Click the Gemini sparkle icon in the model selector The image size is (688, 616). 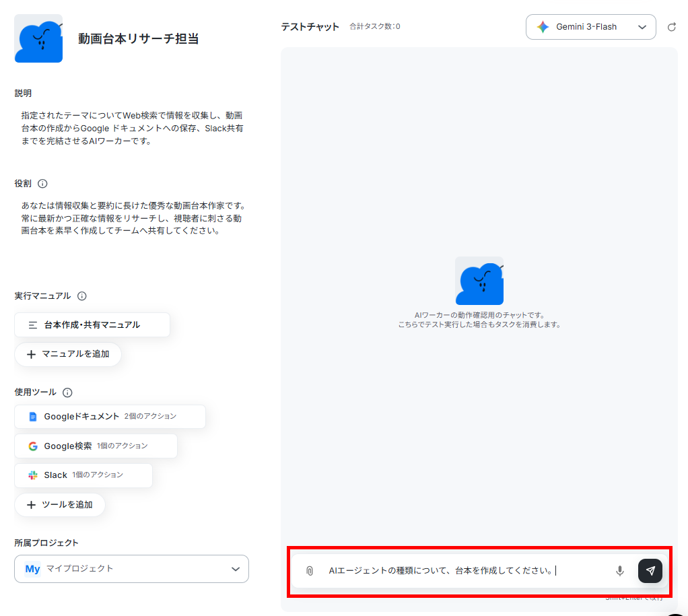coord(543,27)
